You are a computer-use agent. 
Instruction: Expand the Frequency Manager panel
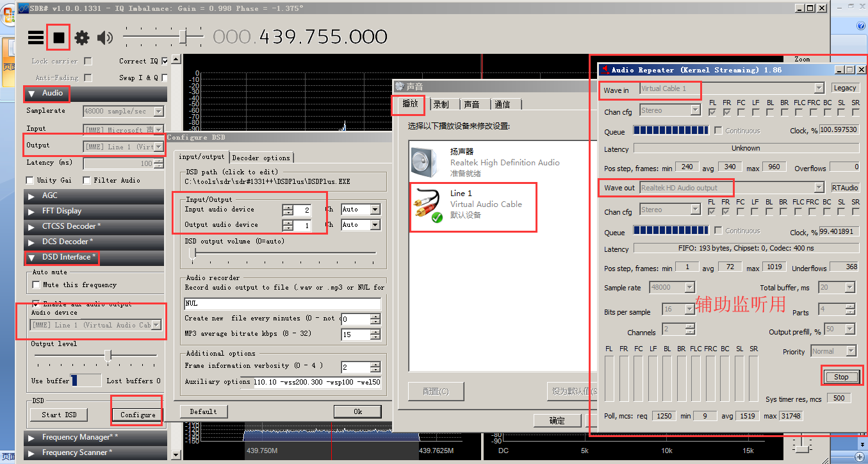tap(96, 437)
